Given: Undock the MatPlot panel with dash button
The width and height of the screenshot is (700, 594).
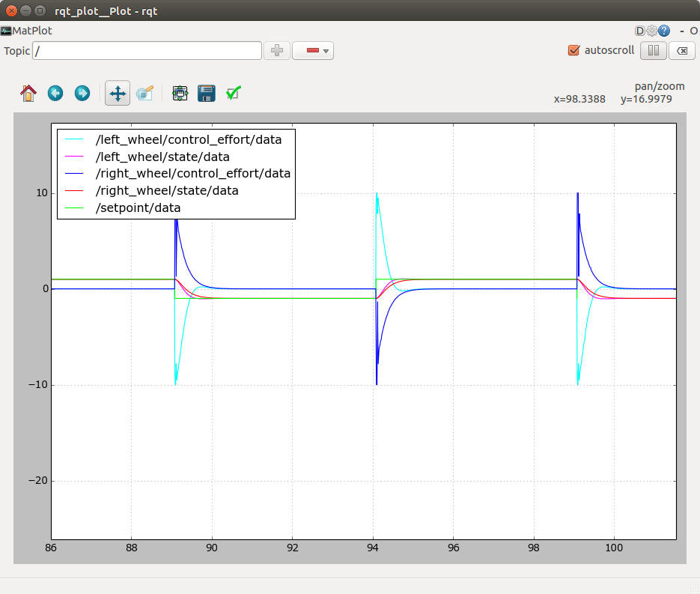Looking at the screenshot, I should 681,31.
